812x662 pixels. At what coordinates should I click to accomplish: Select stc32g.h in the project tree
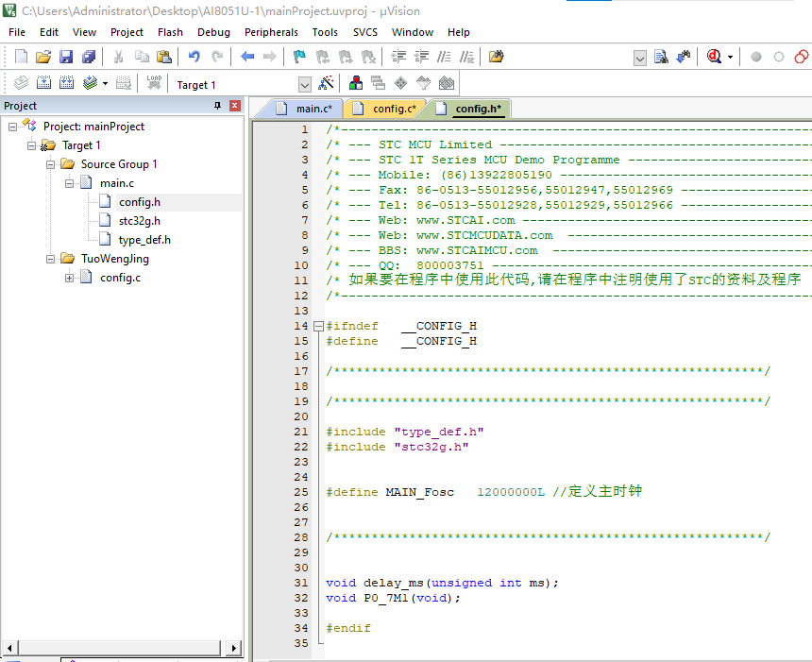(x=140, y=221)
